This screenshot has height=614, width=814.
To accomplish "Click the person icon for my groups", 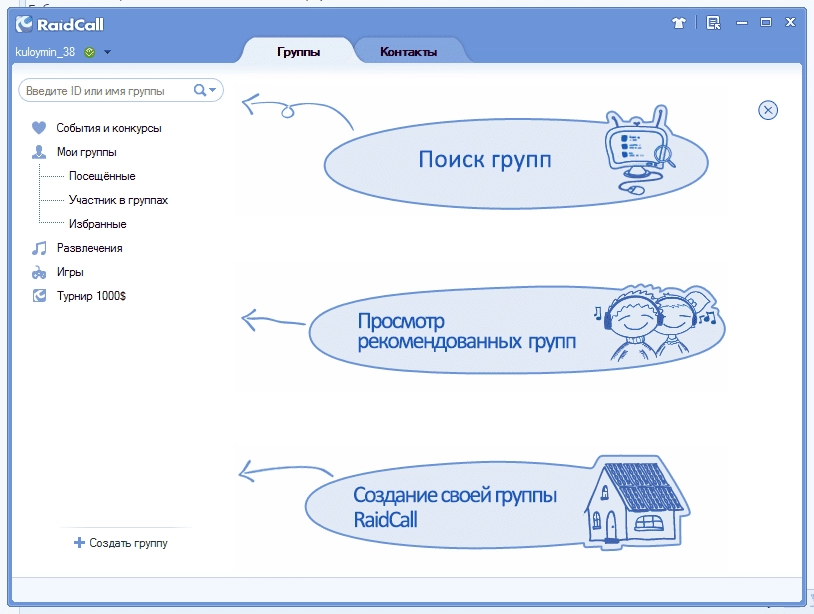I will (39, 152).
